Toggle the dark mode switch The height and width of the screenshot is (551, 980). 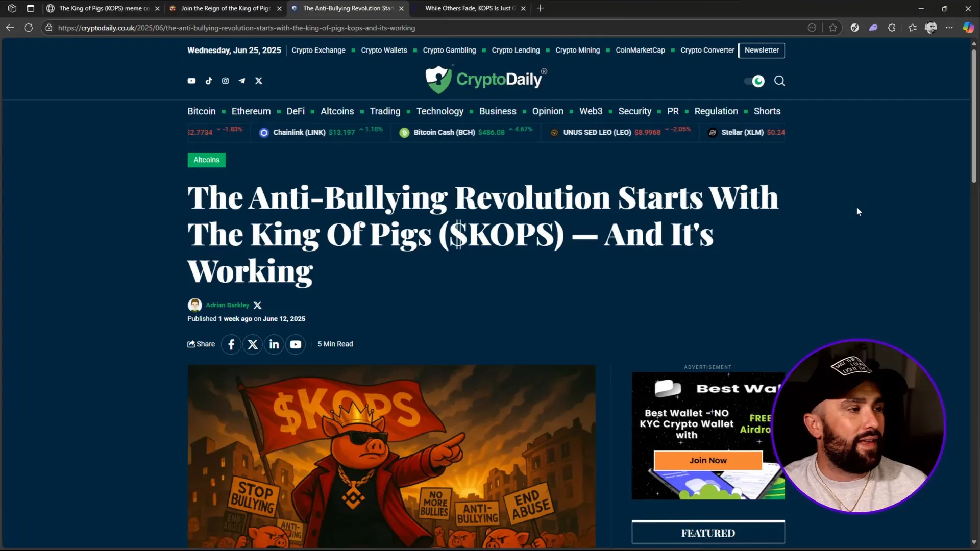[x=754, y=81]
